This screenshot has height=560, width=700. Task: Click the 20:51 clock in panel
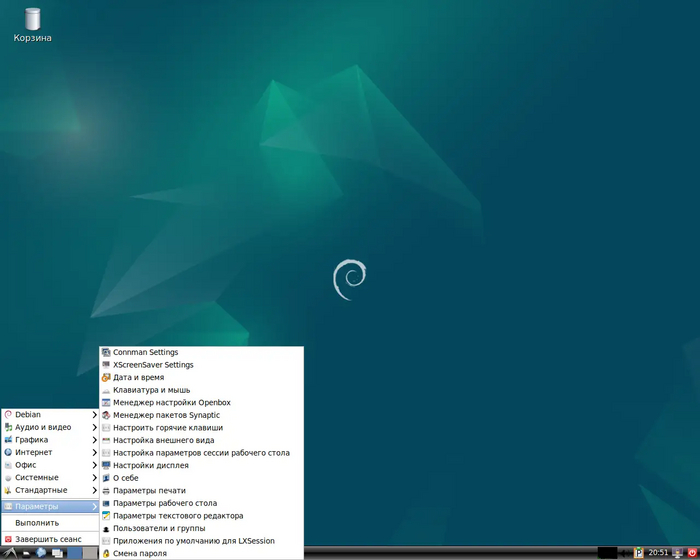coord(658,553)
